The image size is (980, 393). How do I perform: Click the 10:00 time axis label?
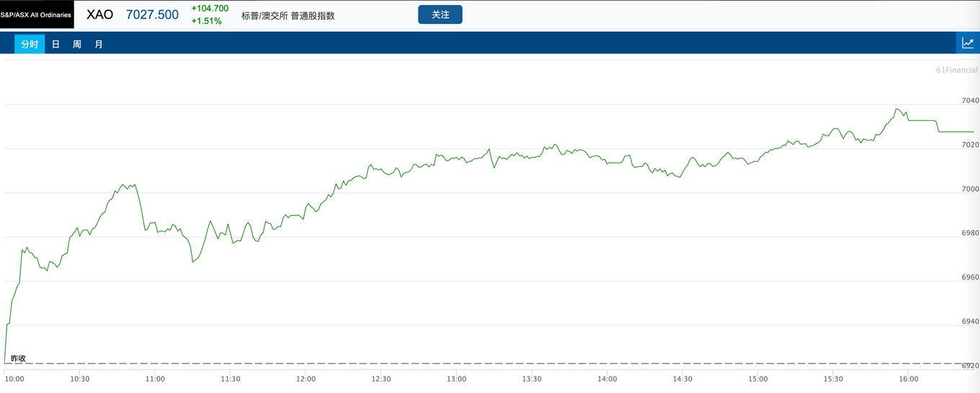[x=14, y=379]
